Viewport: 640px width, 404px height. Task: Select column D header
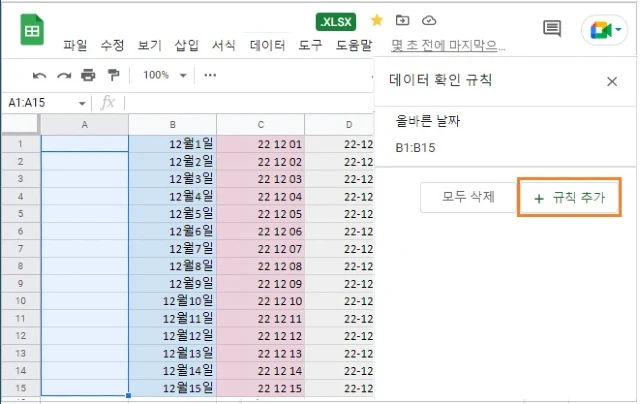pos(340,124)
